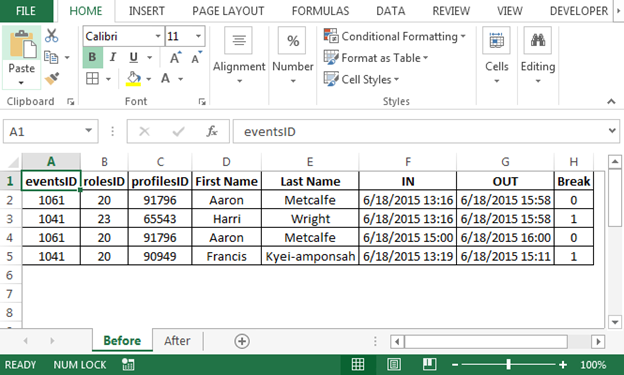The image size is (624, 375).
Task: Switch to the PAGE LAYOUT ribbon tab
Action: (228, 11)
